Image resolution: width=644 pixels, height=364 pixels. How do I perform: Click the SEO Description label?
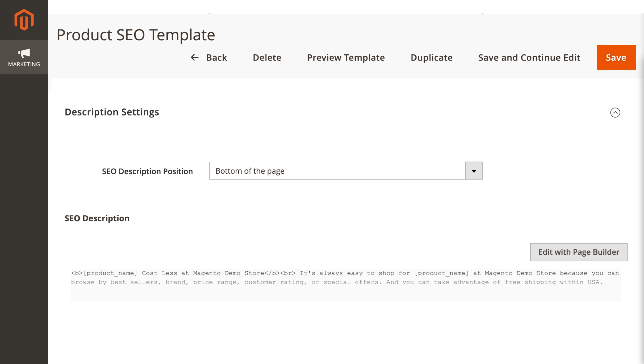97,218
